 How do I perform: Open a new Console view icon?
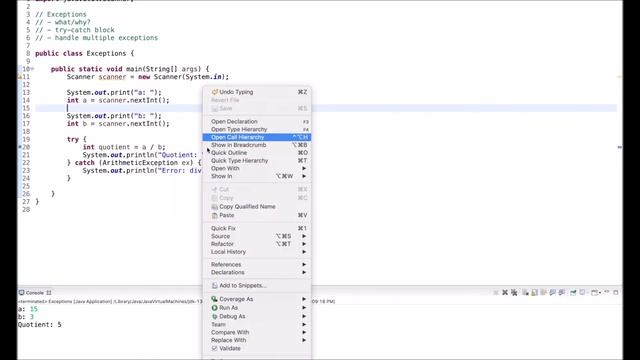594,292
